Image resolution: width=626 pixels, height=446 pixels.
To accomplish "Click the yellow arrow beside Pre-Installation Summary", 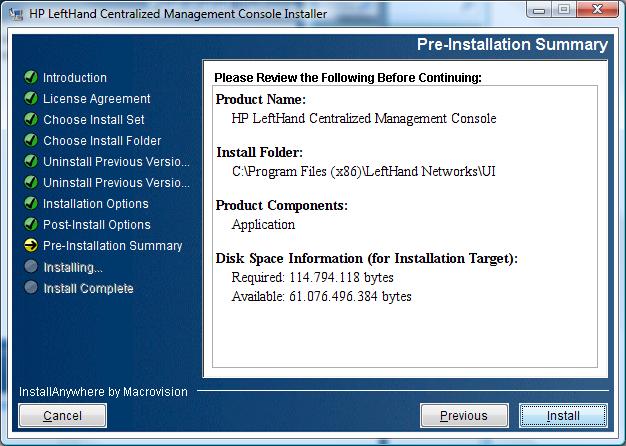I will point(31,245).
